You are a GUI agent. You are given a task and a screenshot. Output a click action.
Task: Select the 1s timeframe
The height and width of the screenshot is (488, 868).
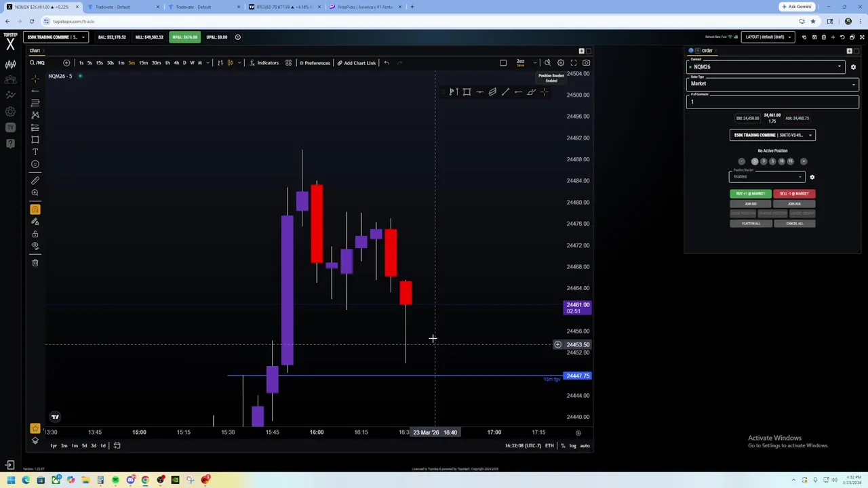pyautogui.click(x=81, y=63)
